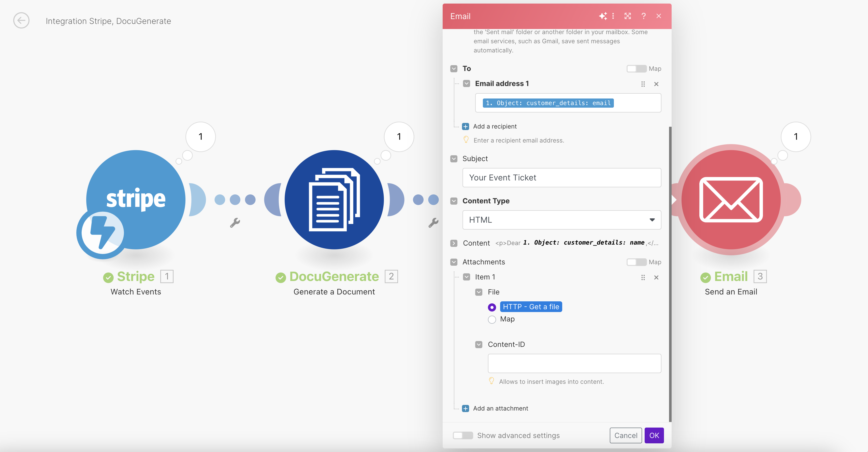Click the Subject field with Your Event Ticket
868x452 pixels.
point(562,178)
